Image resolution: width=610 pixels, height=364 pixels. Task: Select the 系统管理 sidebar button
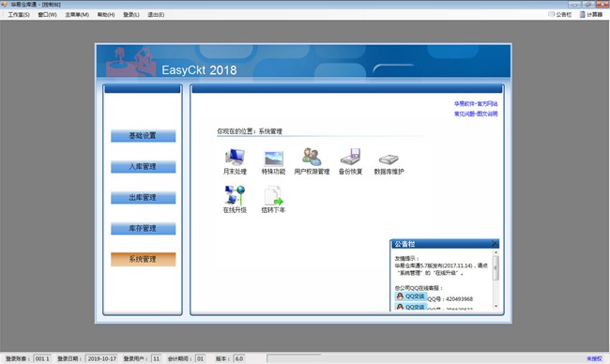tap(143, 259)
